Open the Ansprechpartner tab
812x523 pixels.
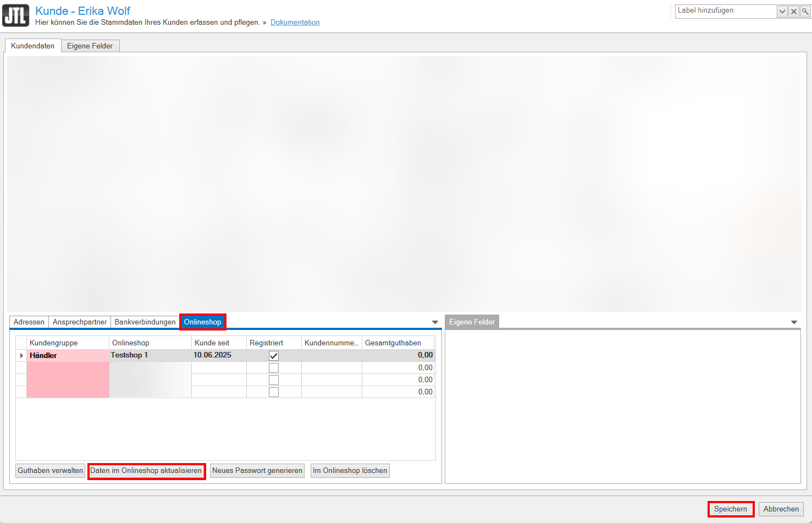tap(80, 322)
